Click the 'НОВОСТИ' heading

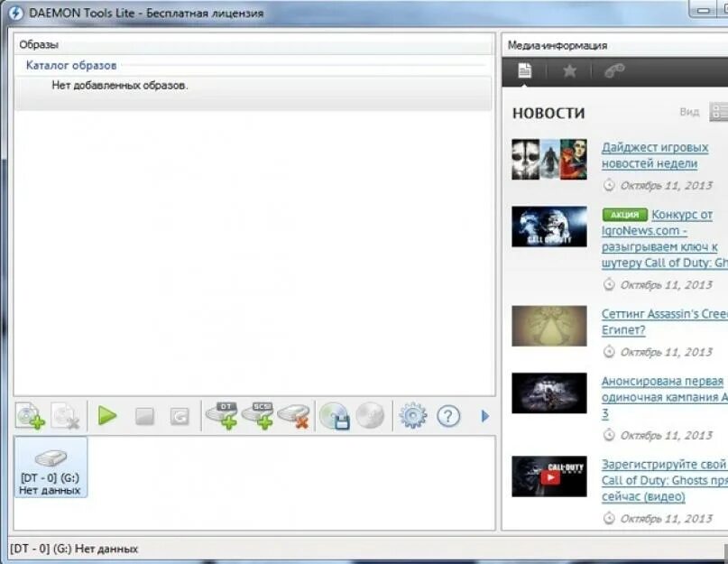click(548, 114)
